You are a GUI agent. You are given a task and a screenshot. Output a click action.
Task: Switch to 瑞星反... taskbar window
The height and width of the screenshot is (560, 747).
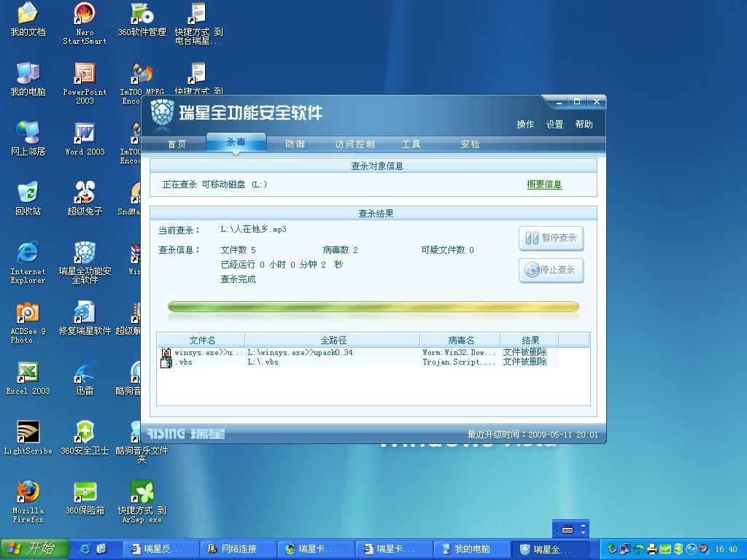pos(161,549)
